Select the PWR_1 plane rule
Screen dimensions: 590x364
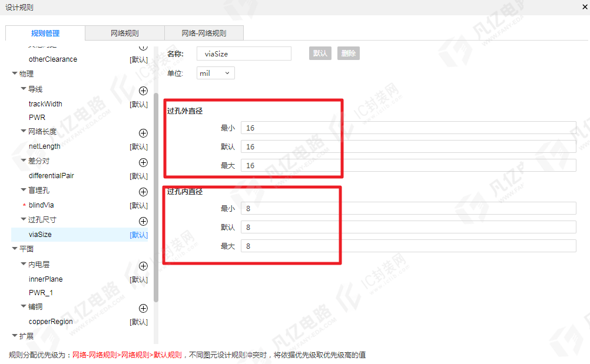(x=41, y=293)
